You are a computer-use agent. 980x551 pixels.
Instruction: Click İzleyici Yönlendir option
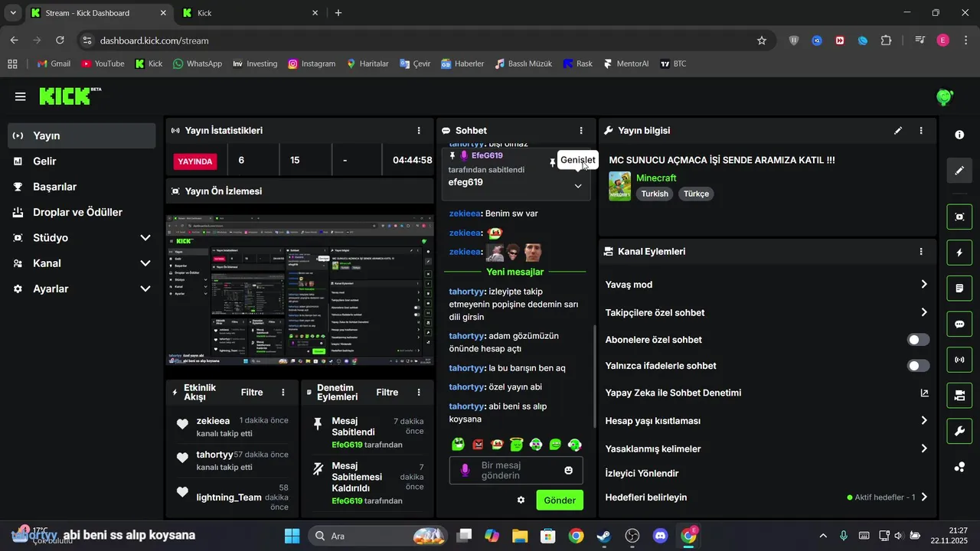tap(642, 473)
